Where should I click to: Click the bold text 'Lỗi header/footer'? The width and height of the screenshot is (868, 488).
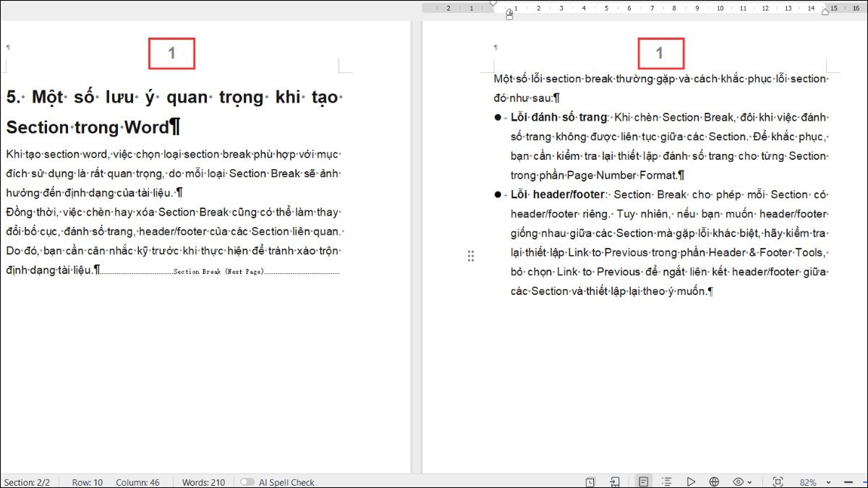559,194
